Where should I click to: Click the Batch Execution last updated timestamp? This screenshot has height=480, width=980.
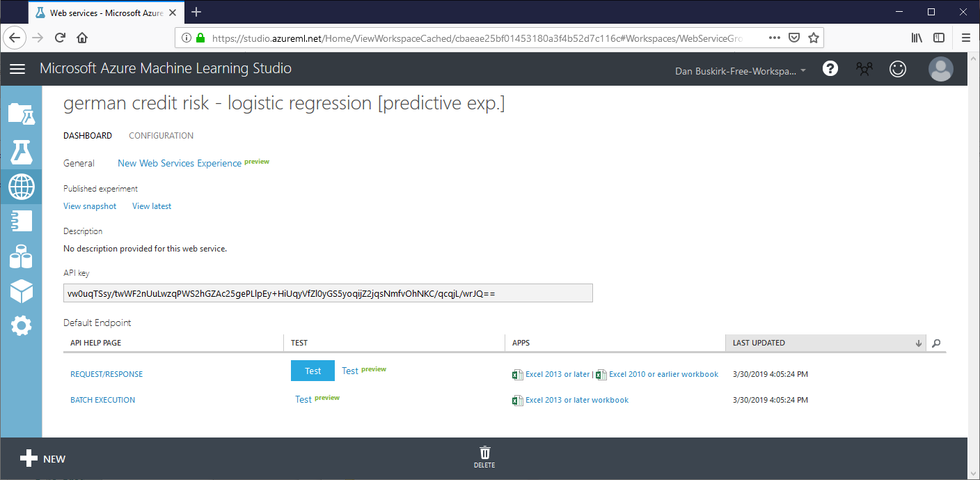pyautogui.click(x=770, y=400)
